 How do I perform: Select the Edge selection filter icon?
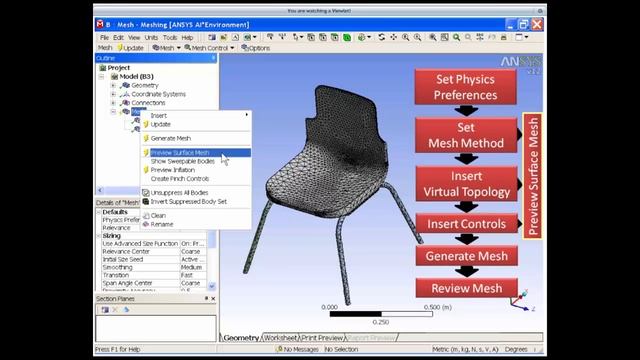tap(323, 38)
